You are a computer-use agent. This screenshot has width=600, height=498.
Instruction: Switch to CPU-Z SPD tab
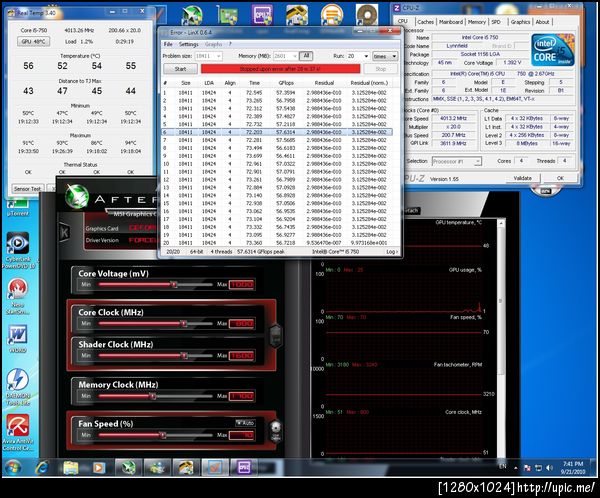point(496,22)
